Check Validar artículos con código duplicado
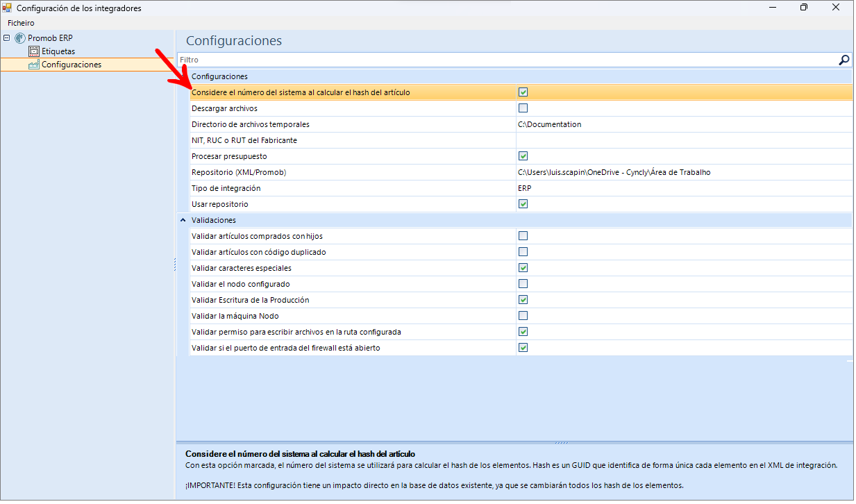Viewport: 856px width, 504px height. [523, 252]
